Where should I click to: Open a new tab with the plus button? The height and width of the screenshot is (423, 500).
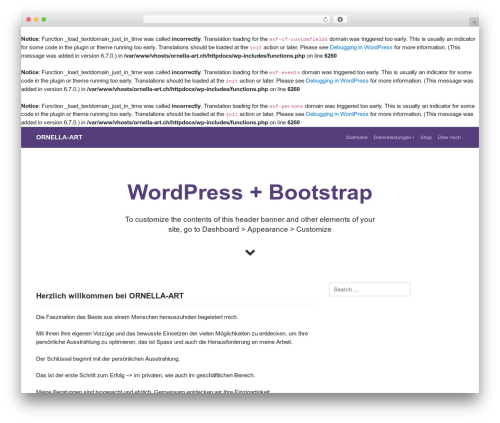(x=474, y=22)
